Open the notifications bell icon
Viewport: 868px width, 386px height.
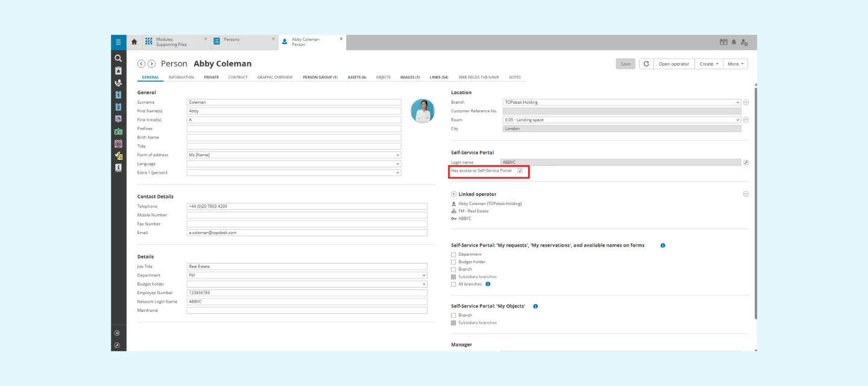pos(734,42)
